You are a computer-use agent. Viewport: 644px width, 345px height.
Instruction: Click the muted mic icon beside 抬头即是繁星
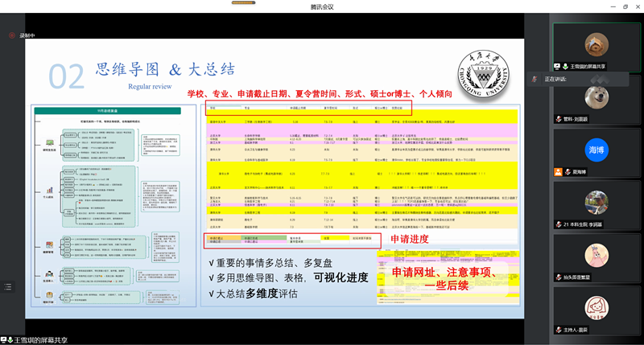point(559,277)
